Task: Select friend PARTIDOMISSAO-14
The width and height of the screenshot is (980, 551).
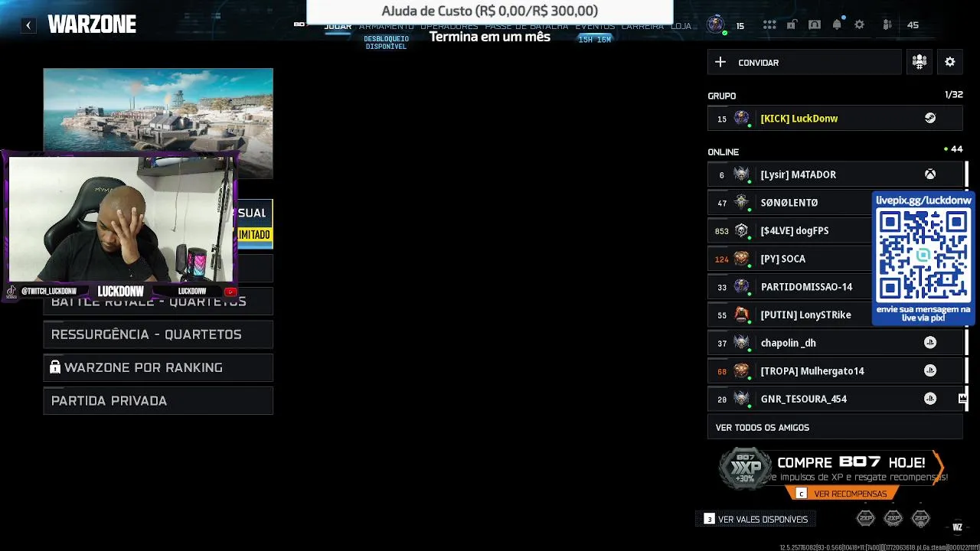Action: (789, 286)
